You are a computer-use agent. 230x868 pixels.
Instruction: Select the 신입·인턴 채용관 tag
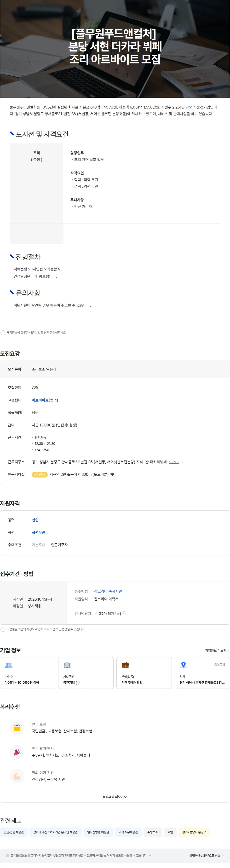(14, 832)
